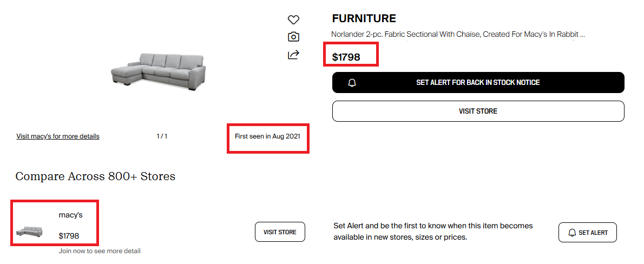Click the large gray sectional sofa image
This screenshot has height=264, width=644.
(159, 69)
